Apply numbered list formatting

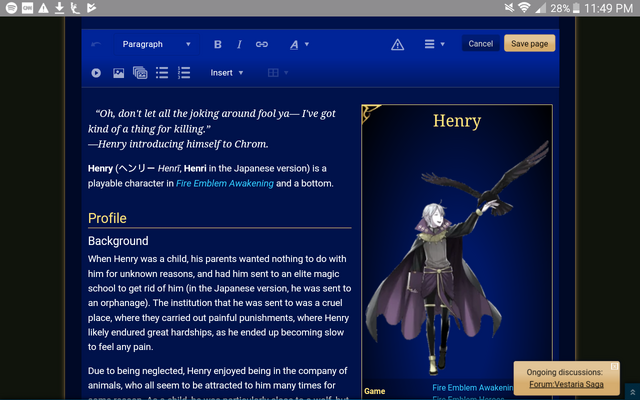coord(184,73)
